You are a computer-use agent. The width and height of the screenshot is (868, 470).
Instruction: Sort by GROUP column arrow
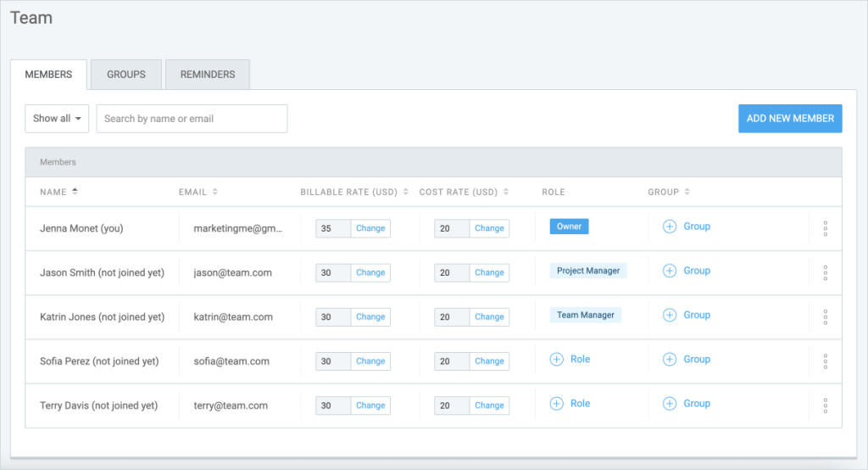pyautogui.click(x=687, y=192)
